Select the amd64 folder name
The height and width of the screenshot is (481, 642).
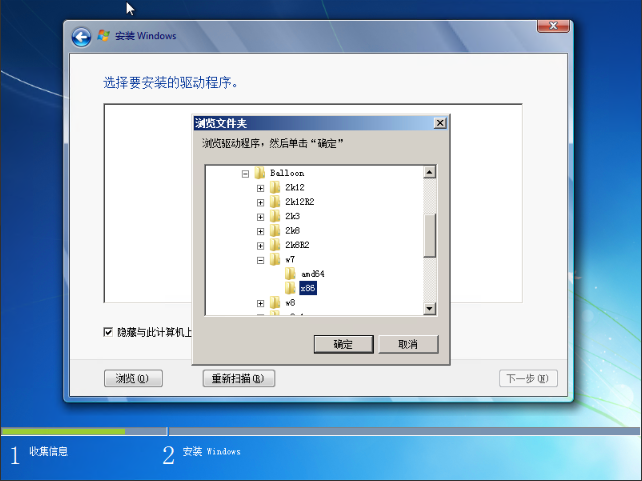[x=313, y=274]
